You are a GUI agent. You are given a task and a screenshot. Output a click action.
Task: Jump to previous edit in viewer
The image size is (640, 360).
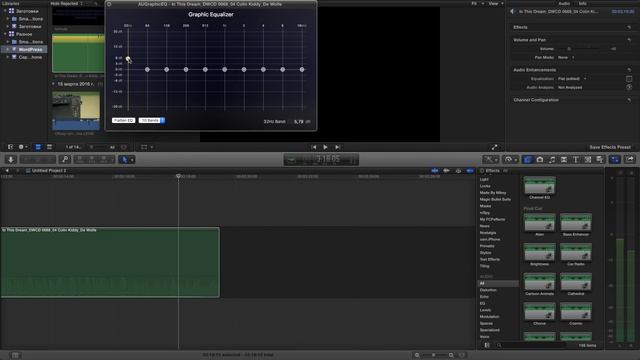click(x=314, y=147)
